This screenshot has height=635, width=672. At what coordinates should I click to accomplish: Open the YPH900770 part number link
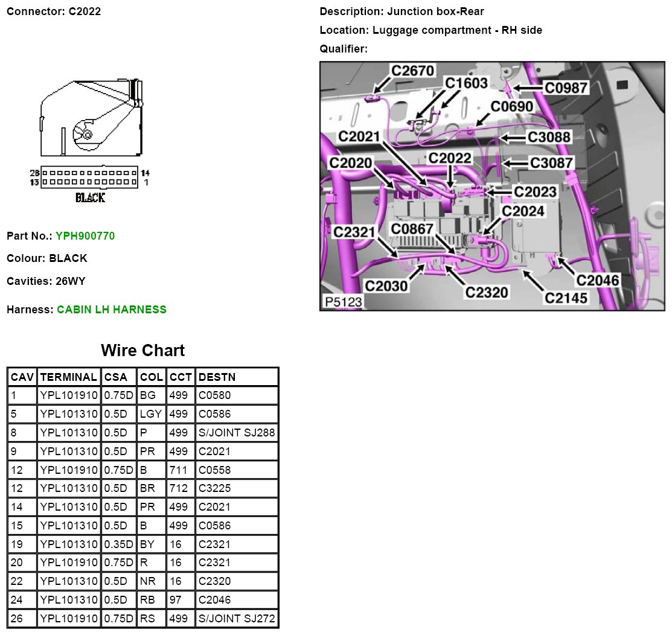pyautogui.click(x=85, y=236)
